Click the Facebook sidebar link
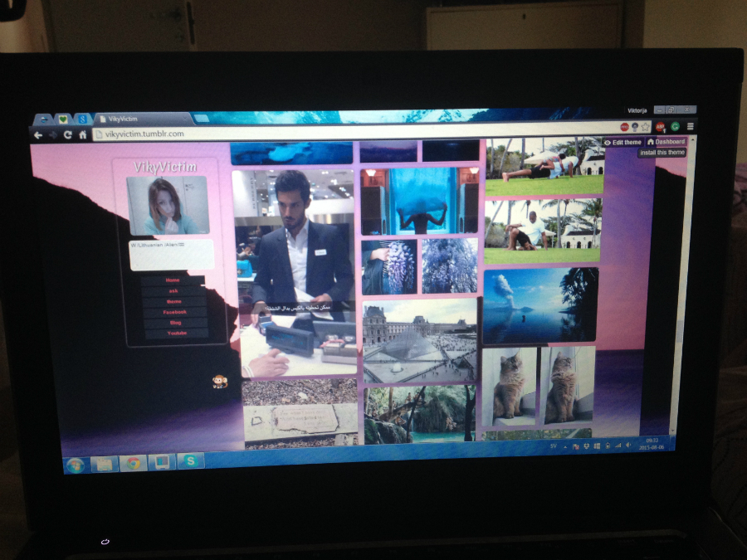 pos(175,313)
